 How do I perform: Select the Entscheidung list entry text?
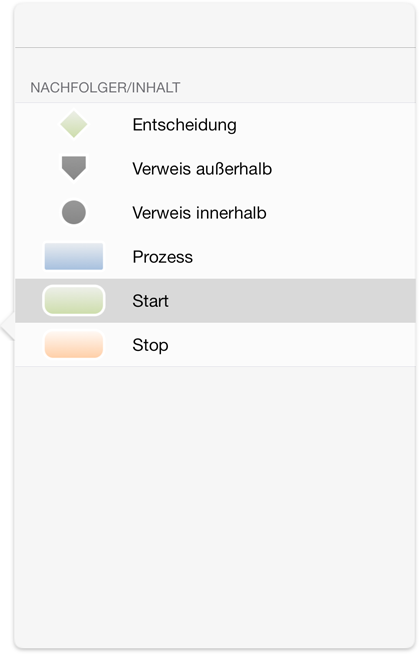tap(184, 125)
